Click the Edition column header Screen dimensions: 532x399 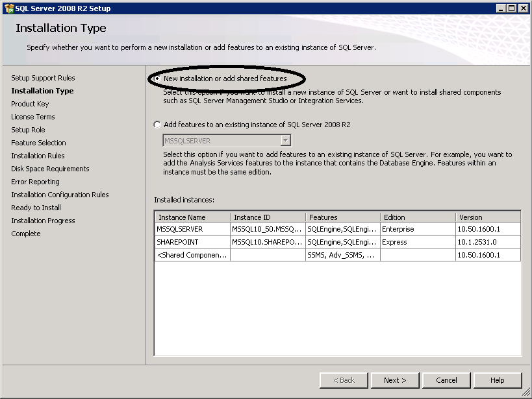[x=418, y=217]
